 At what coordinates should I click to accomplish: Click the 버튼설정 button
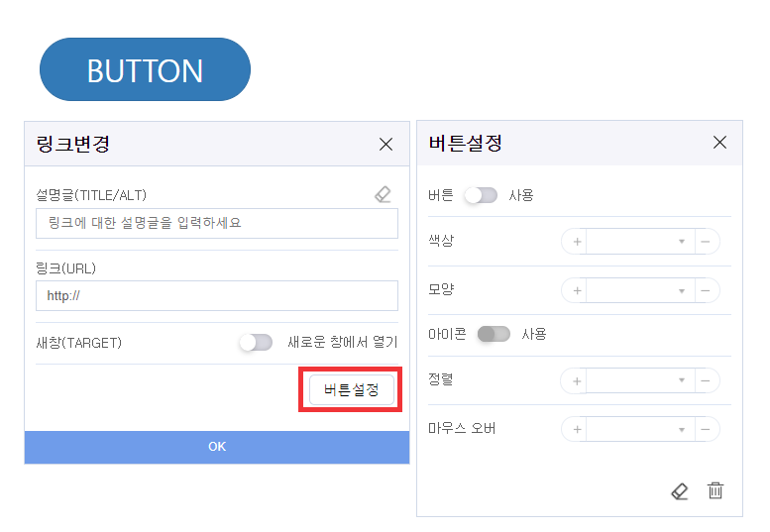352,390
